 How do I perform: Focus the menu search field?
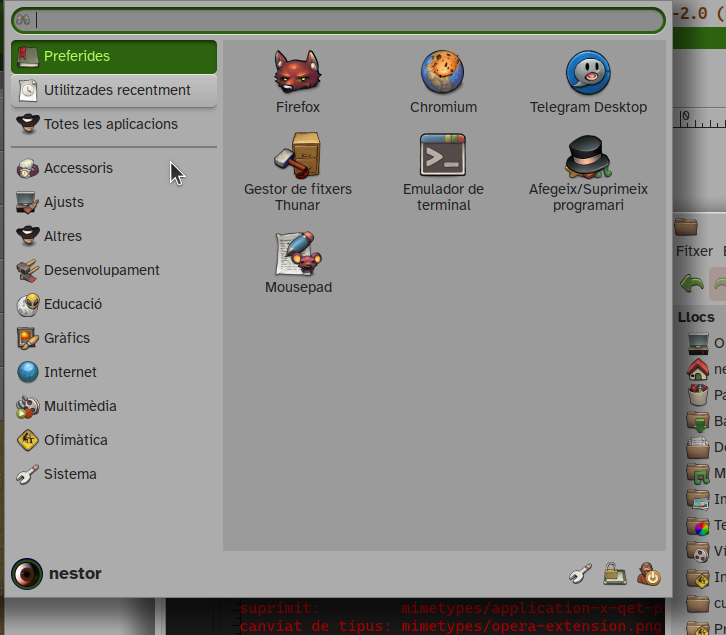[340, 20]
